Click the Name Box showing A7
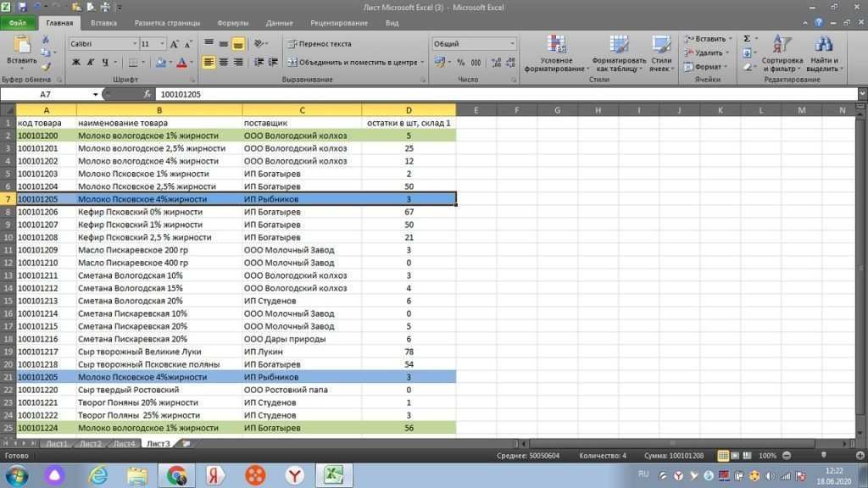868x488 pixels. 46,95
